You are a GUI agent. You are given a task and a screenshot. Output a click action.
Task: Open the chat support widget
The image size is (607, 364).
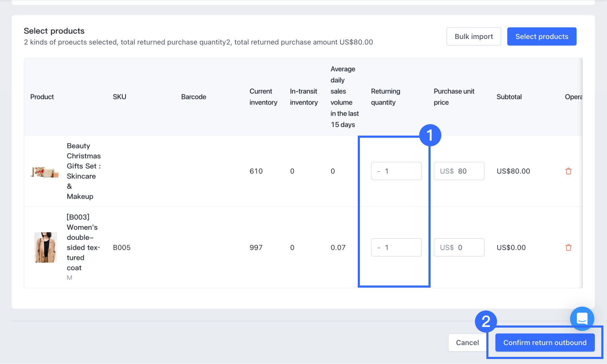(x=582, y=318)
